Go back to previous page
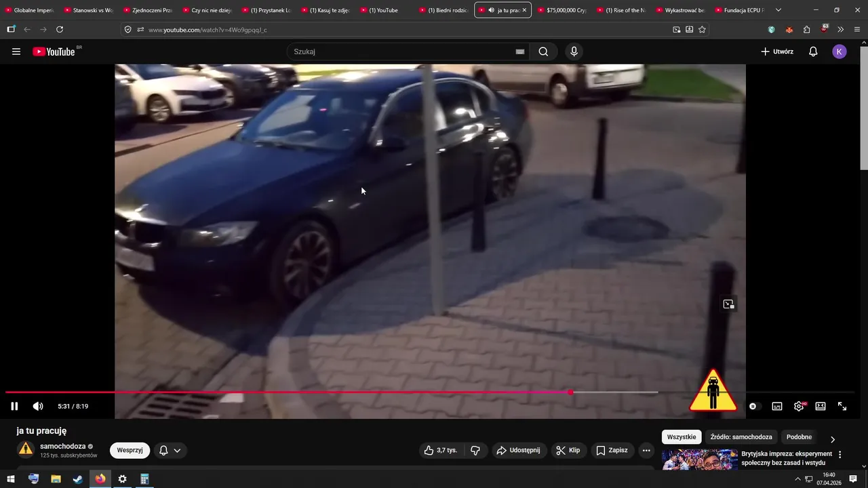The image size is (868, 488). [x=27, y=29]
